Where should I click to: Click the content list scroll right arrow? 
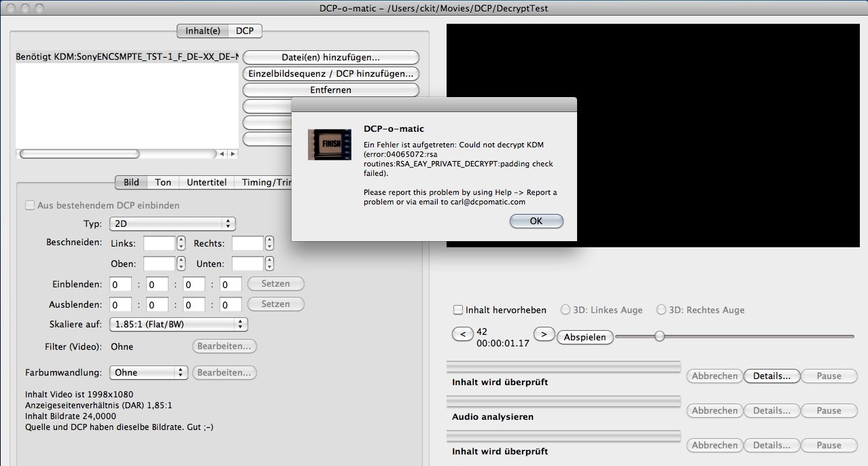coord(233,154)
